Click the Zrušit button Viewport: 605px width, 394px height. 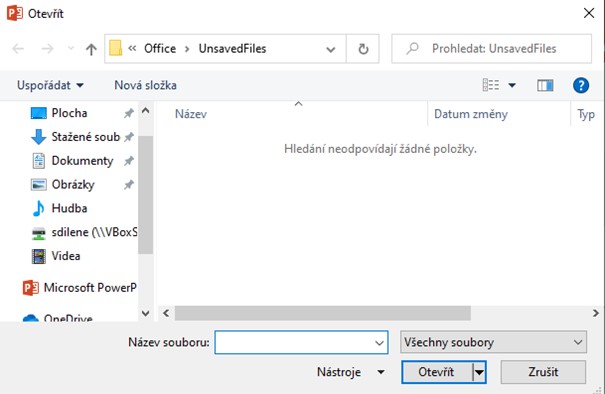tap(543, 372)
